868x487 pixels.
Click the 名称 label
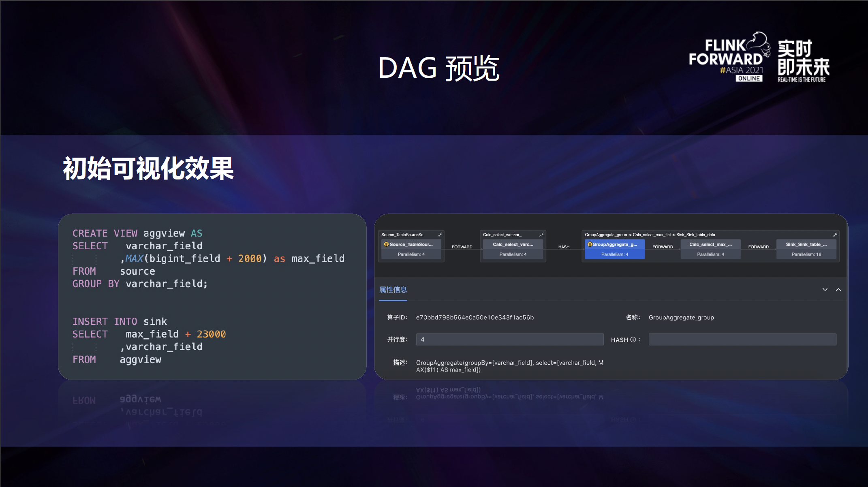coord(633,318)
